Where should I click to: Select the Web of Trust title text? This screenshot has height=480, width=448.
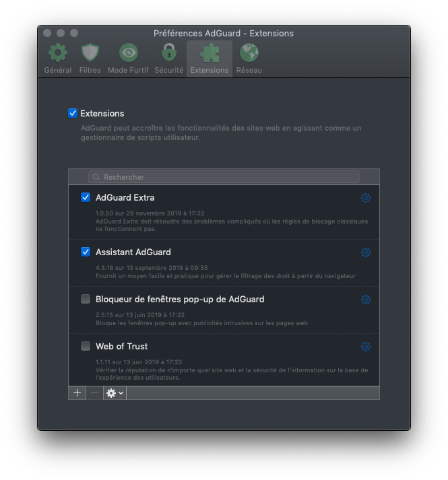click(122, 346)
